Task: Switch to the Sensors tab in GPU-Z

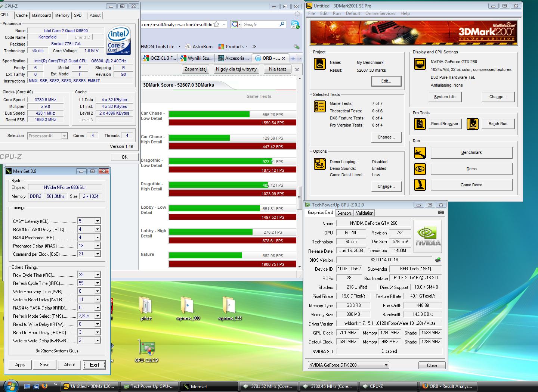Action: 344,213
